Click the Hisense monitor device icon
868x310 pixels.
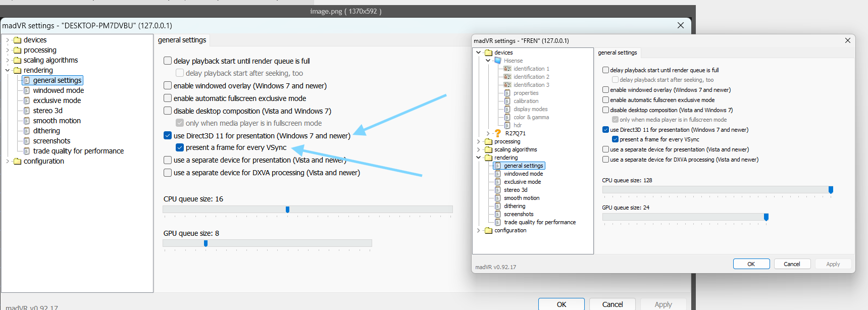tap(498, 61)
